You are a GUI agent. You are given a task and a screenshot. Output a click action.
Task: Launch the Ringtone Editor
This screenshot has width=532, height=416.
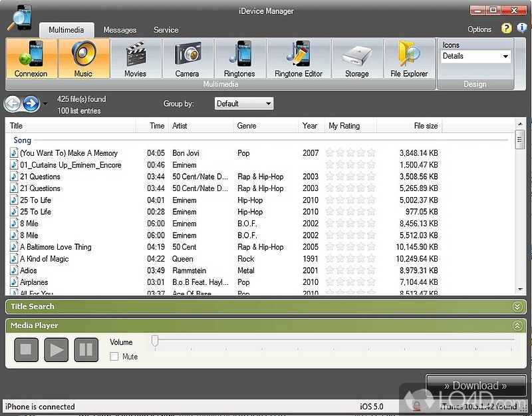click(299, 59)
